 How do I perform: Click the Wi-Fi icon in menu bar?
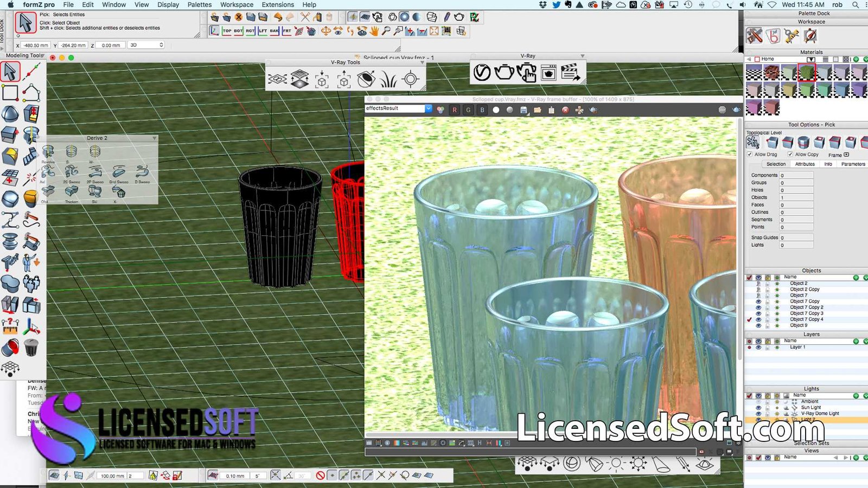tap(771, 4)
